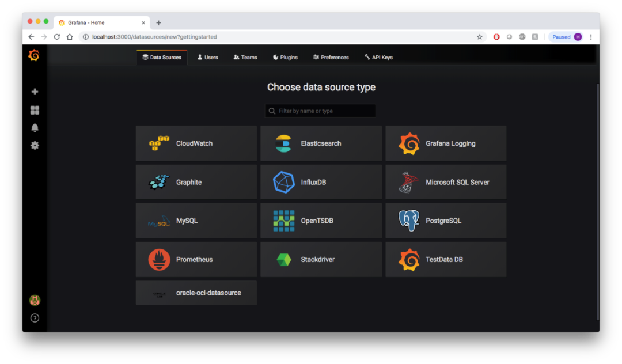Switch to the API Keys tab
622x364 pixels.
379,58
